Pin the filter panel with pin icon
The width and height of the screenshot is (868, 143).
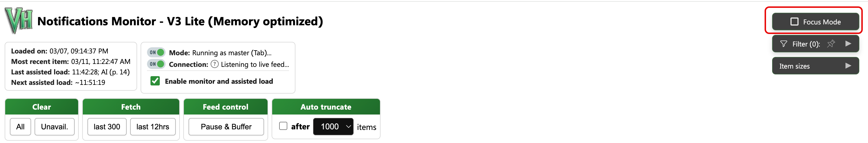(x=831, y=44)
